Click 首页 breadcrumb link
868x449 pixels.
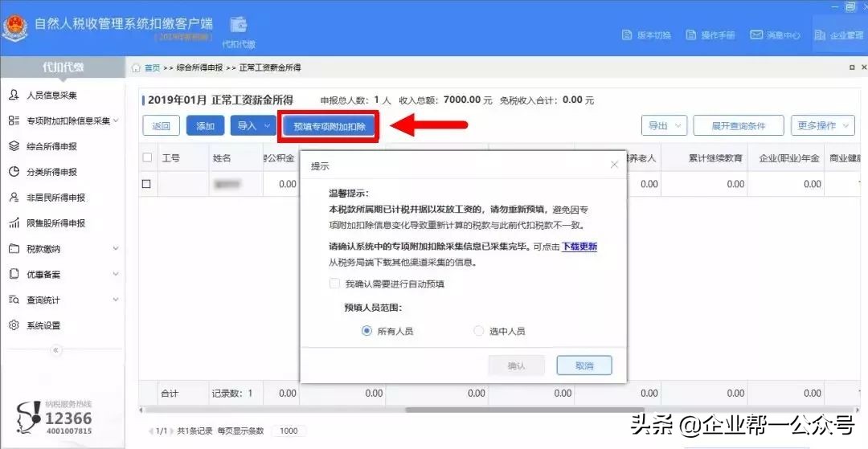pyautogui.click(x=152, y=68)
